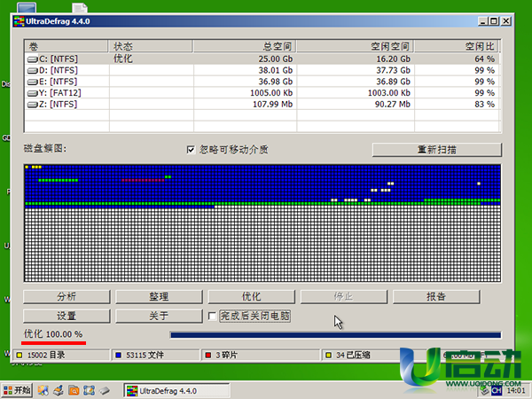Image resolution: width=532 pixels, height=399 pixels.
Task: Click the 优化 100.00 % status text
Action: click(53, 334)
